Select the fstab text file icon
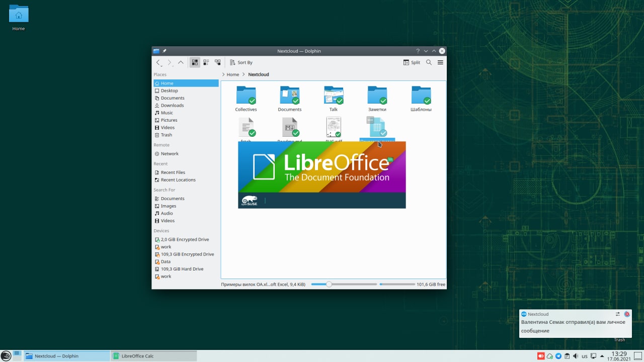 pos(246,127)
